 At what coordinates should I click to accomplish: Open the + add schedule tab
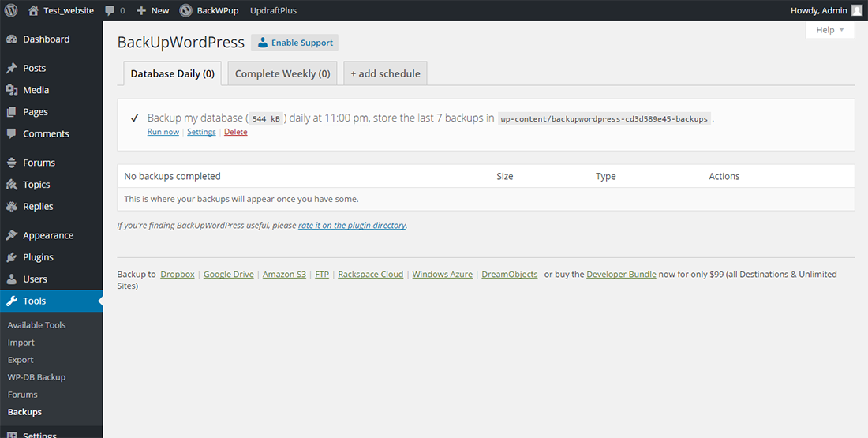[x=385, y=73]
